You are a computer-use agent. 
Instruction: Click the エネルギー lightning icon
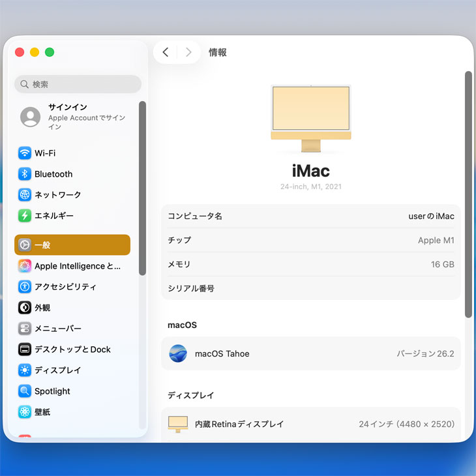(25, 216)
